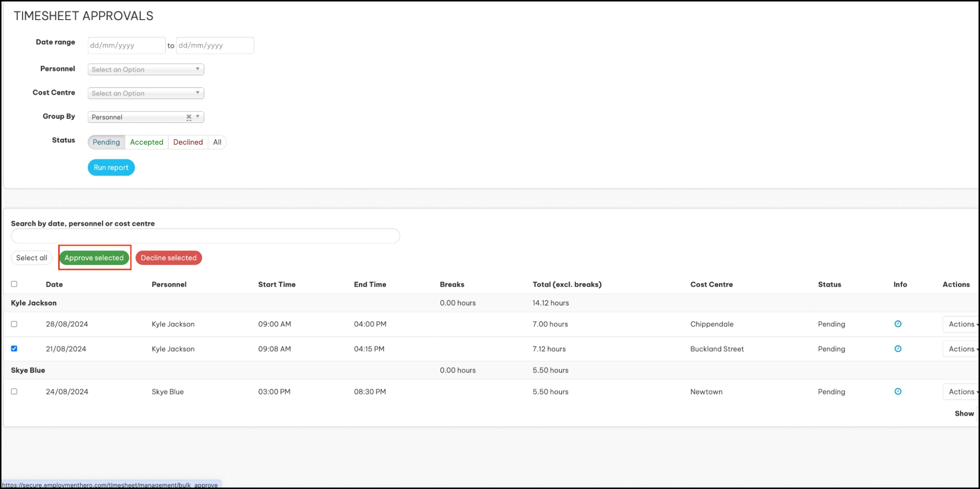This screenshot has width=980, height=489.
Task: Click the Run report button
Action: 111,167
